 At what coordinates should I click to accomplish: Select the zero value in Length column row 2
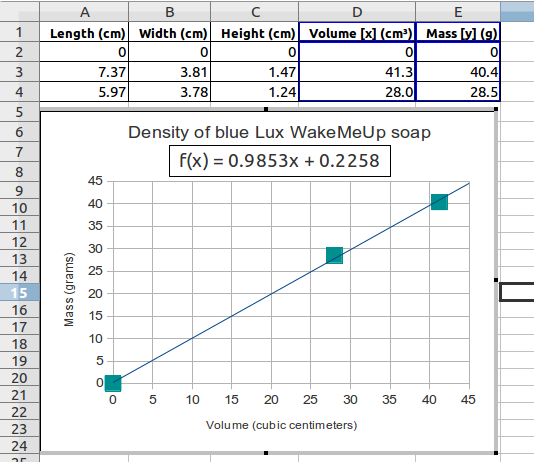(x=84, y=52)
